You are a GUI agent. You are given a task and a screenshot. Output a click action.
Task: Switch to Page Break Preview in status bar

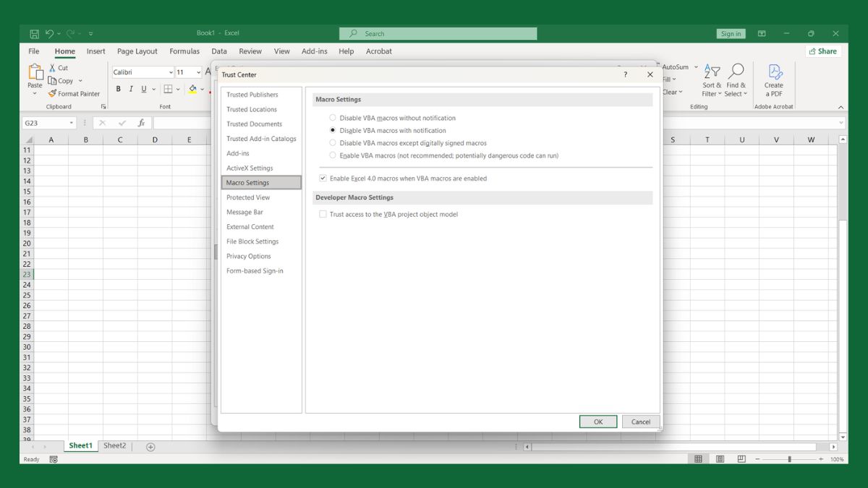pos(741,459)
